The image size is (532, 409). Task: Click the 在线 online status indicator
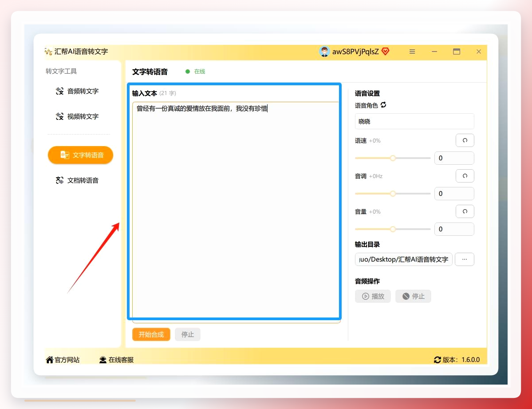point(195,71)
